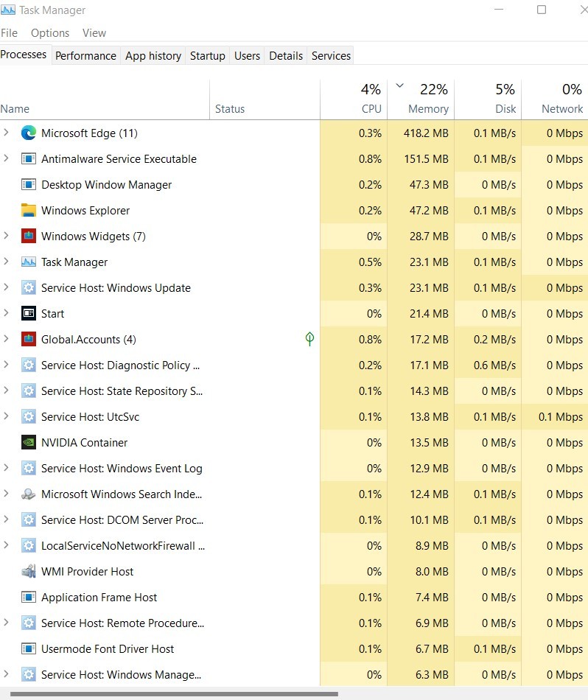Image resolution: width=588 pixels, height=700 pixels.
Task: Expand the Microsoft Edge (11) process group
Action: (x=6, y=133)
